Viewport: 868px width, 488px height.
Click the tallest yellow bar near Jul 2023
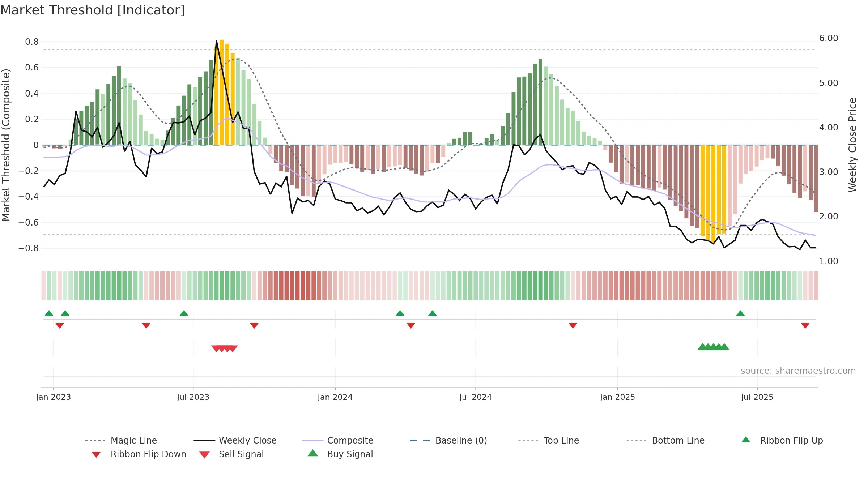point(222,92)
